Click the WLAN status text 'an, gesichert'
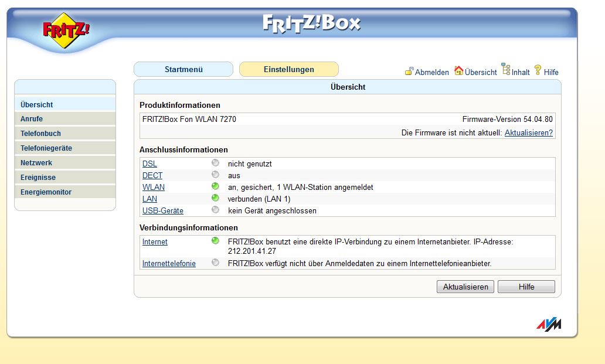This screenshot has width=605, height=364. coord(250,188)
